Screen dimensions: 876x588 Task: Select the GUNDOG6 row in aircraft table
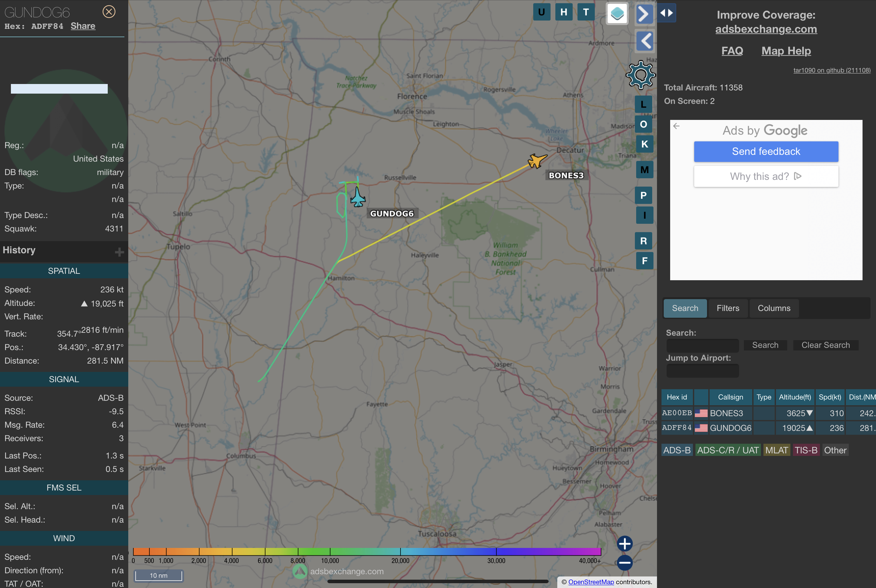coord(769,428)
